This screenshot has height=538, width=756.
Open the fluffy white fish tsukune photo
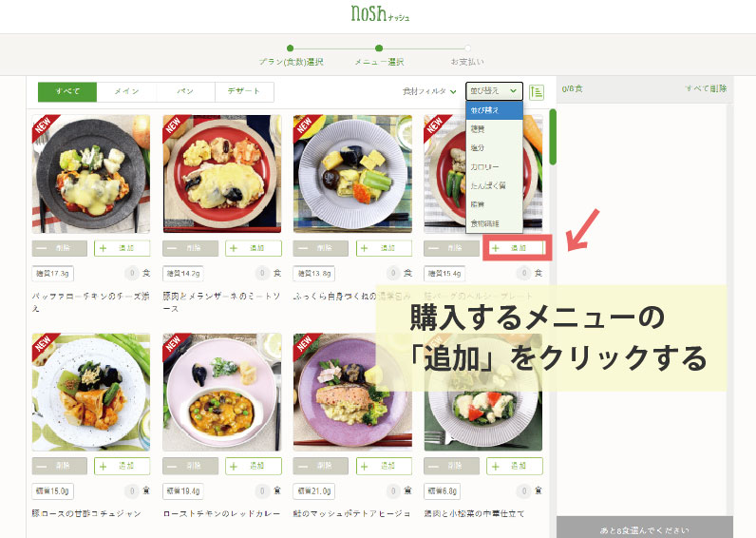click(352, 174)
